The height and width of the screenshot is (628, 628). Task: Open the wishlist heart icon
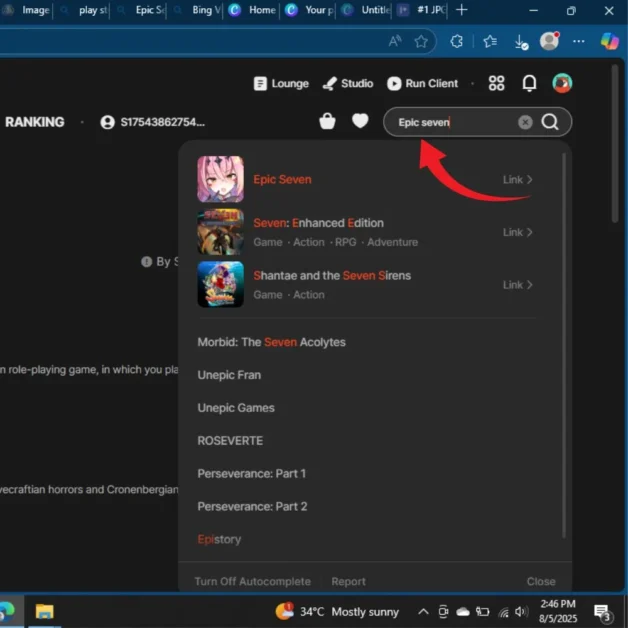click(x=360, y=121)
